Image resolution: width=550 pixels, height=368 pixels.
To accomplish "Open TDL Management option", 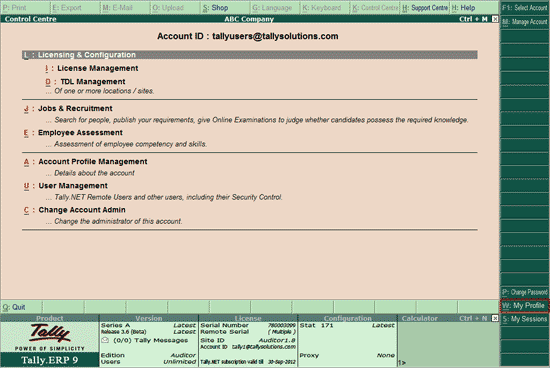I will tap(93, 82).
